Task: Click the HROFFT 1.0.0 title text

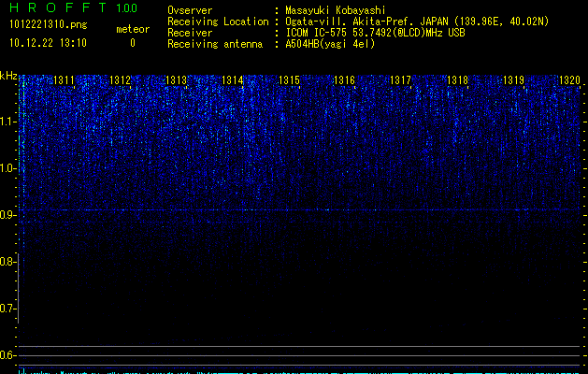Action: tap(73, 7)
